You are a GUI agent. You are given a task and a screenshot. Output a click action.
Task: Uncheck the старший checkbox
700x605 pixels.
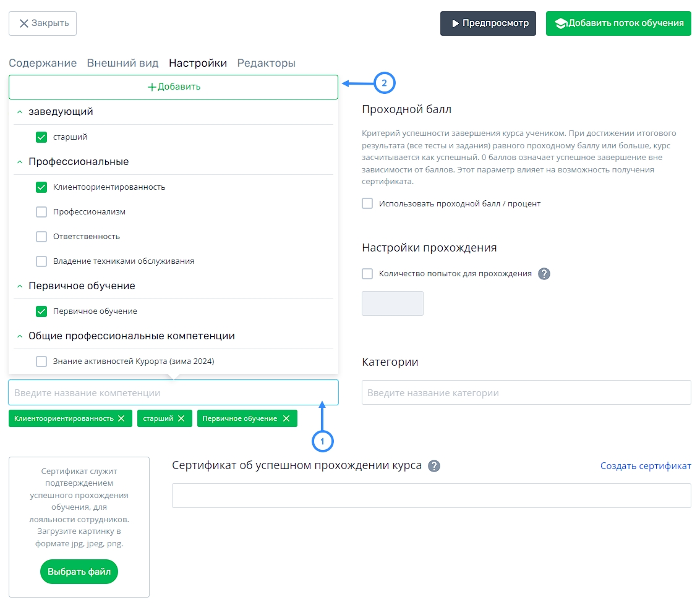click(x=41, y=137)
